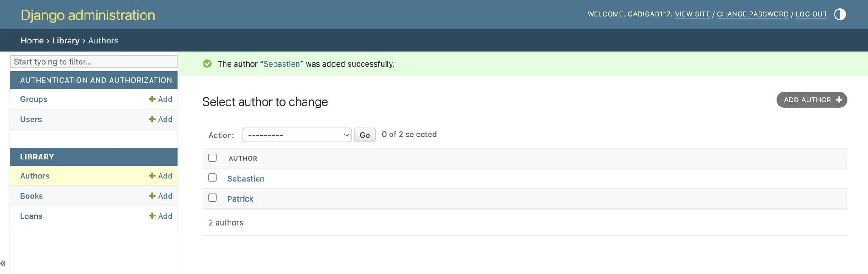The height and width of the screenshot is (274, 868).
Task: Click the plus Add icon beside Authors
Action: tap(152, 176)
